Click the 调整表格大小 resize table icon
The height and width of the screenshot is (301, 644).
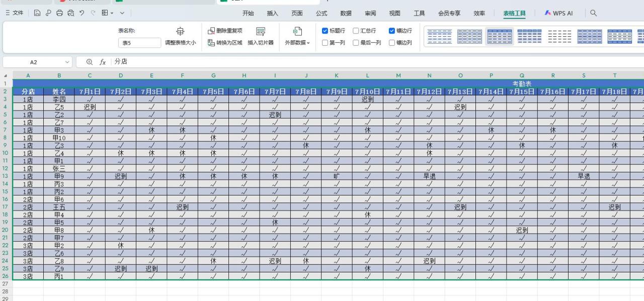pyautogui.click(x=181, y=31)
